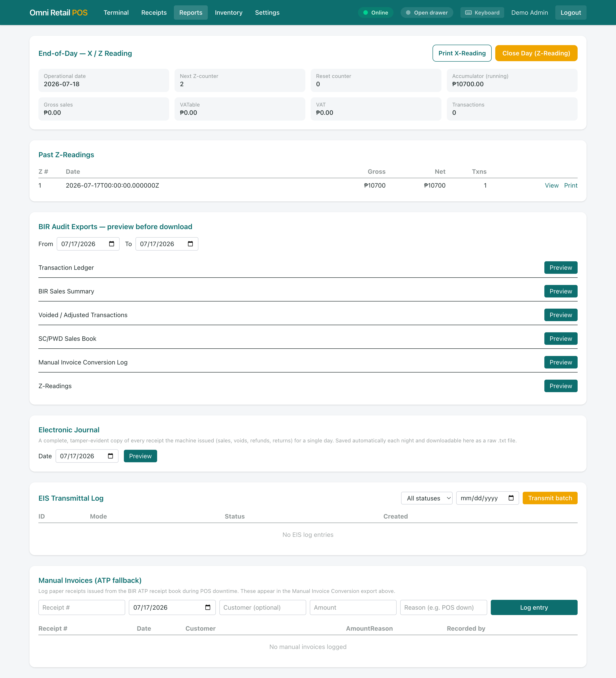Click the operational date 2026-07-18
The image size is (616, 678).
point(62,84)
